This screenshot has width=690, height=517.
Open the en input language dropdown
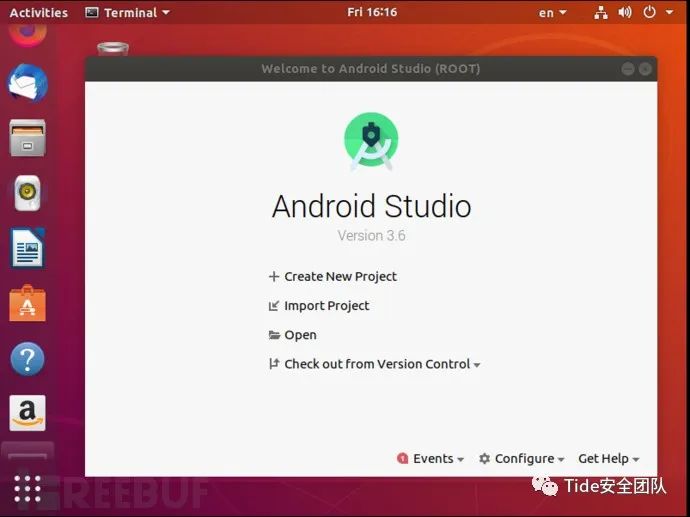pyautogui.click(x=553, y=13)
